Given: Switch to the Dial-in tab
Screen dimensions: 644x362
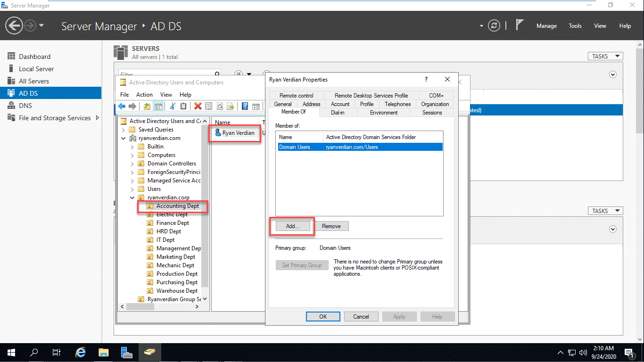Looking at the screenshot, I should (x=338, y=113).
